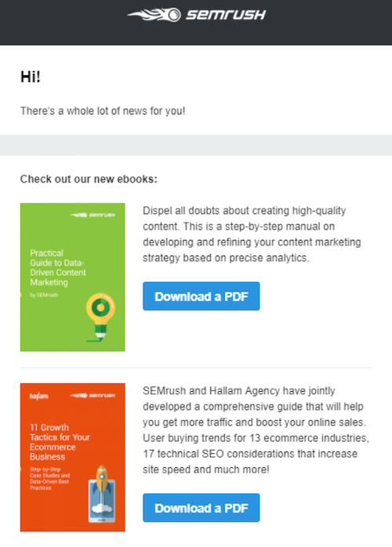Click the '11 Growth Tactics' cover title
Screen dimensions: 392x547
(x=60, y=442)
